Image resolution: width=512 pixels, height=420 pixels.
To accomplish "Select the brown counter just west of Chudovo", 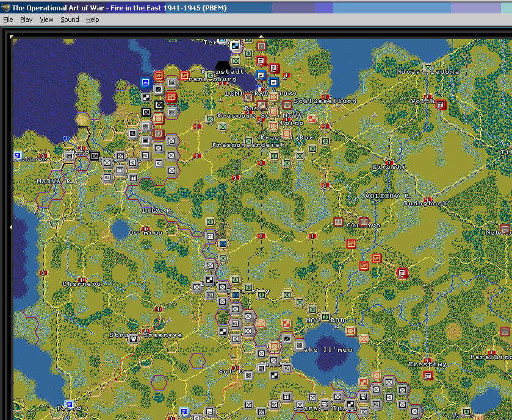I will pos(338,222).
